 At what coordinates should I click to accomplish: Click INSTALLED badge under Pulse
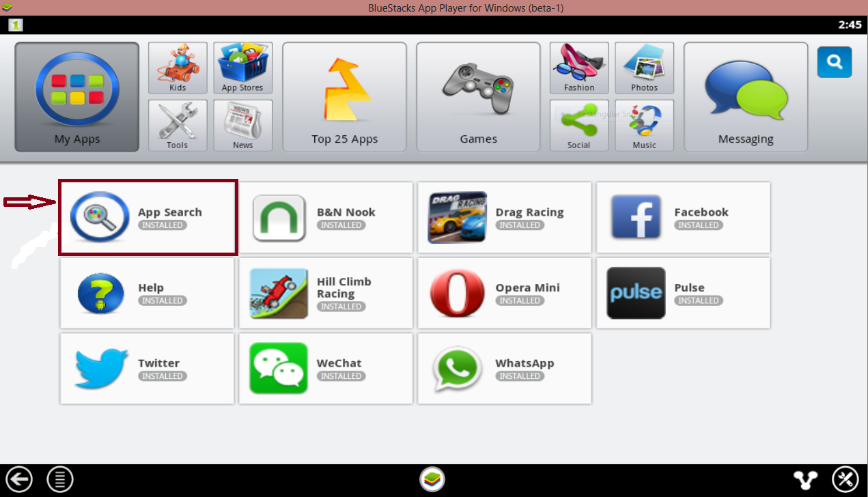[698, 300]
